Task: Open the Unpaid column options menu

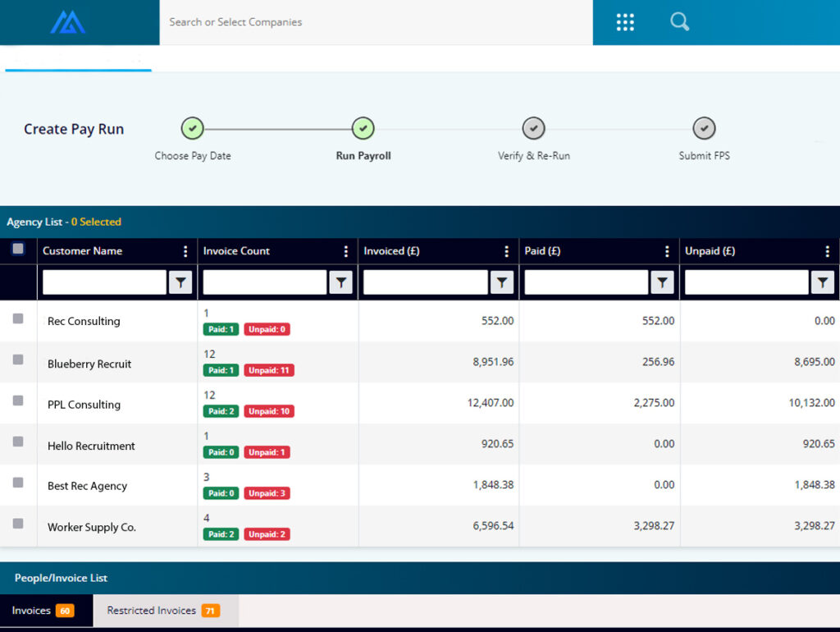Action: [828, 251]
